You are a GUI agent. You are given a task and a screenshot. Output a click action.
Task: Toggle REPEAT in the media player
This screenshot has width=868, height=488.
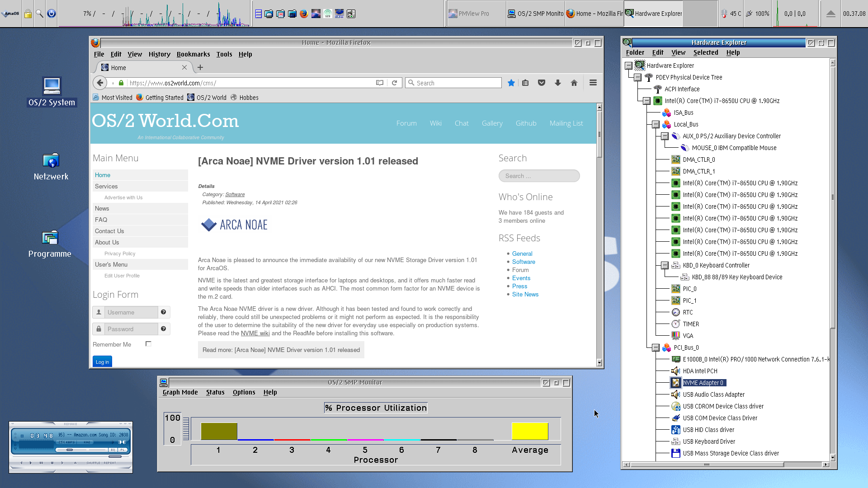(110, 463)
